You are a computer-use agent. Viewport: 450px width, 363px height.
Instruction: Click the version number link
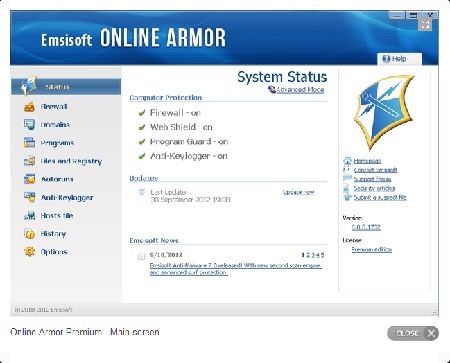366,227
